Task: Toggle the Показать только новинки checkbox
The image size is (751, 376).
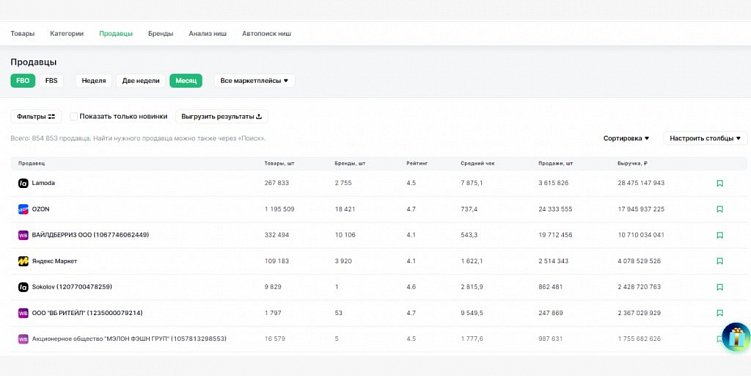Action: (x=74, y=116)
